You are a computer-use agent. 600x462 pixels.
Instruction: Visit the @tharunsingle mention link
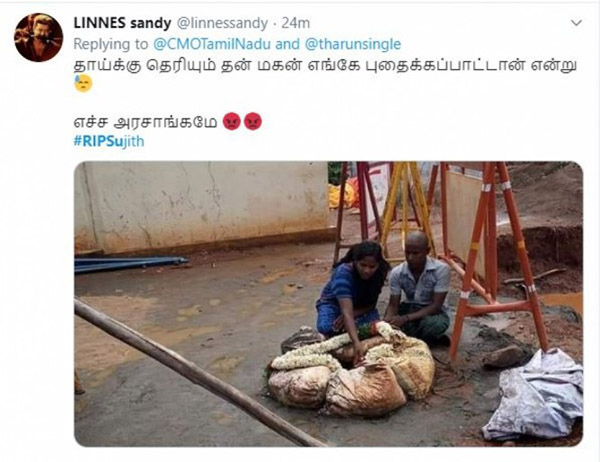coord(353,44)
